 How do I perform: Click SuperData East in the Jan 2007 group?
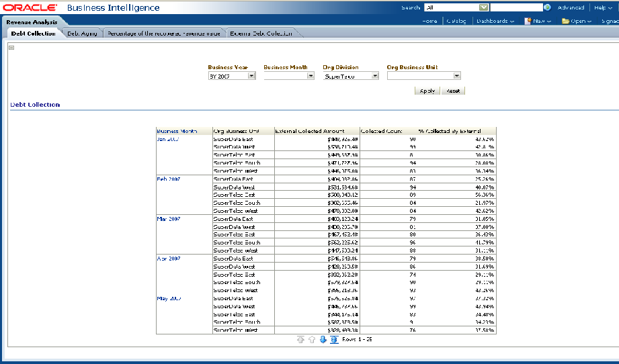233,139
